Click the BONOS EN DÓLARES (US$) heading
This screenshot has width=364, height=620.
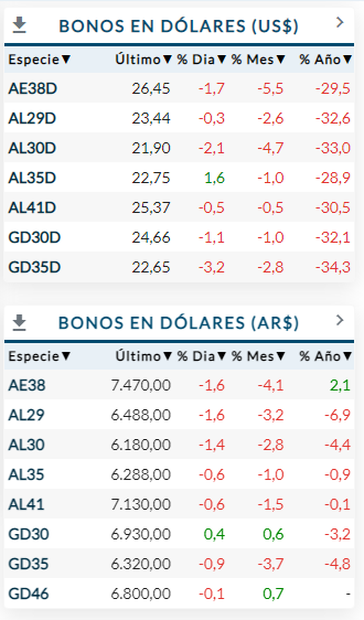tap(179, 26)
